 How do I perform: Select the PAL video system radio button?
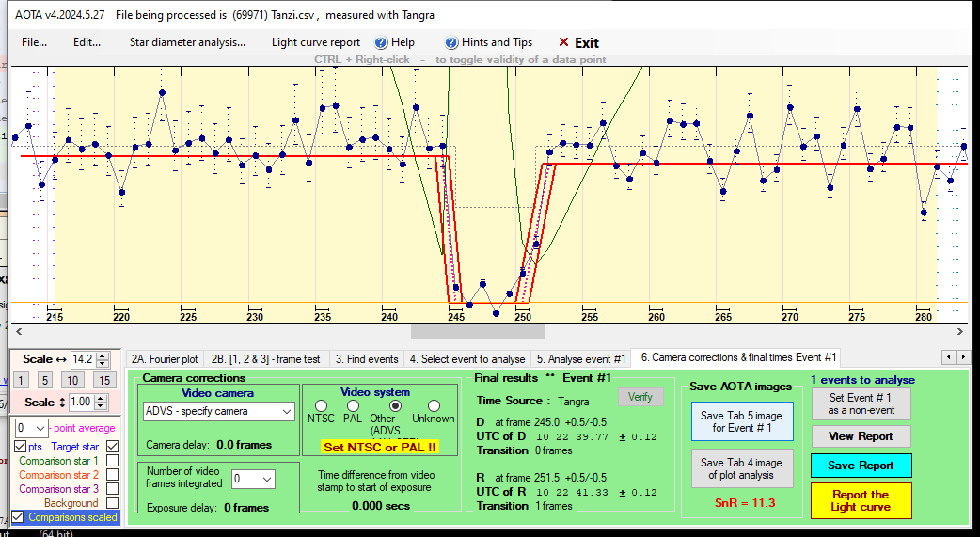click(x=352, y=406)
